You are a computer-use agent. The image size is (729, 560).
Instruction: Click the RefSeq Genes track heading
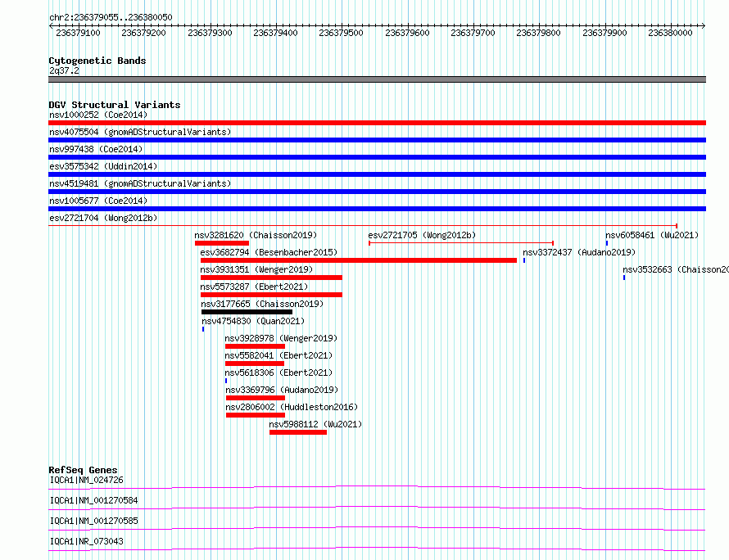[x=83, y=470]
